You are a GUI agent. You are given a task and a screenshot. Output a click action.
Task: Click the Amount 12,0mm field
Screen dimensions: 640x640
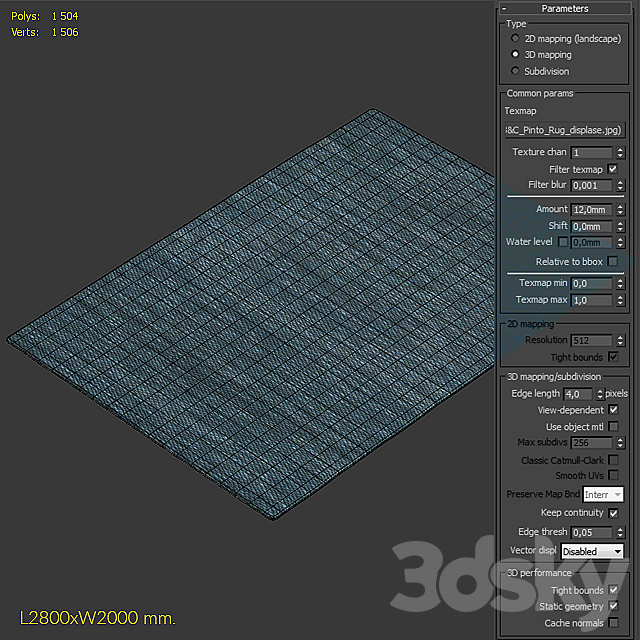(x=591, y=210)
